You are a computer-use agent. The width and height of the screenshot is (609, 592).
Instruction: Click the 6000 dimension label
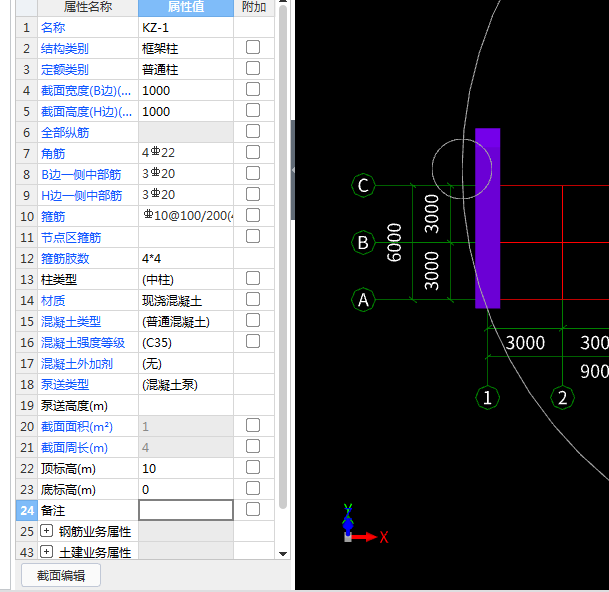(x=394, y=242)
